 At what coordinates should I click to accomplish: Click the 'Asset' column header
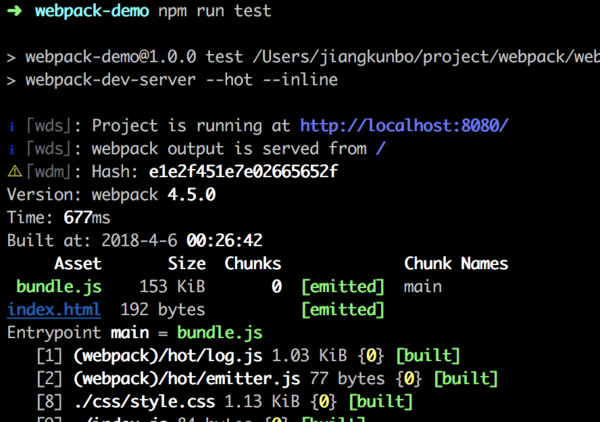click(78, 264)
